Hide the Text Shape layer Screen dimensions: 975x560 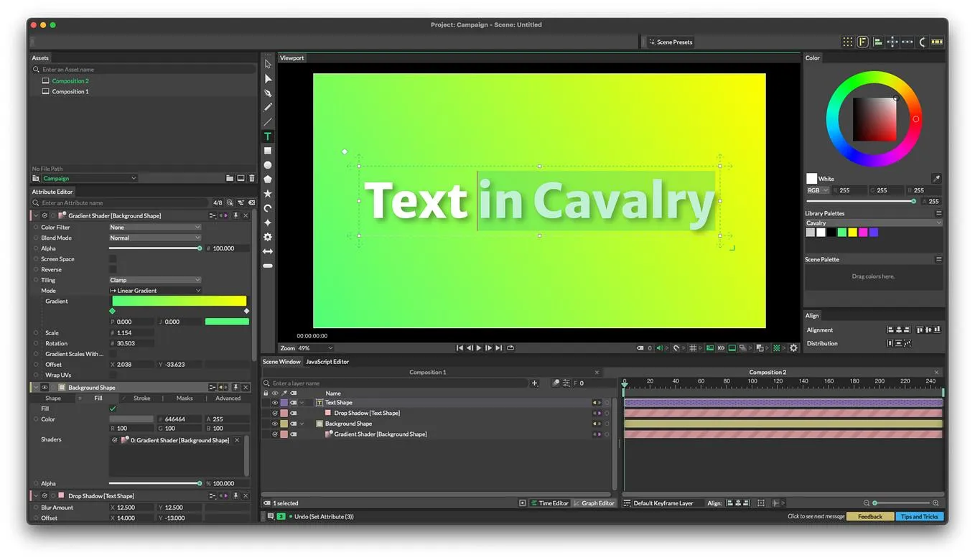(x=274, y=403)
